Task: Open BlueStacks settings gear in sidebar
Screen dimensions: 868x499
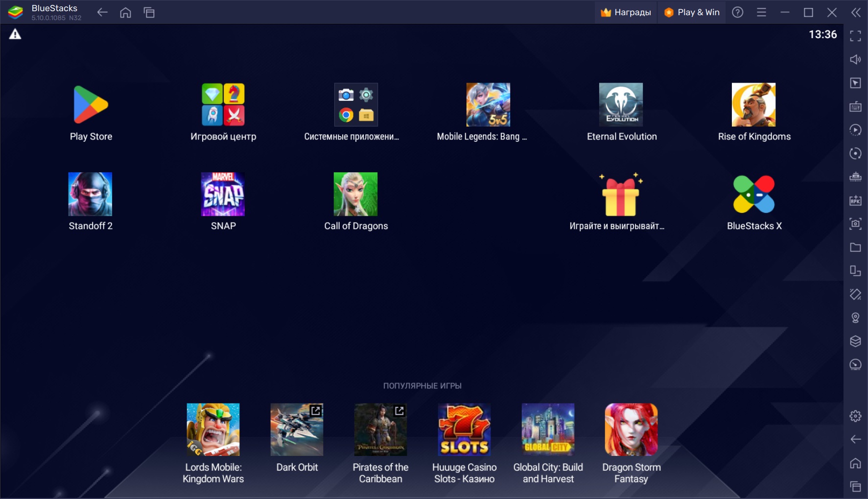Action: click(855, 416)
